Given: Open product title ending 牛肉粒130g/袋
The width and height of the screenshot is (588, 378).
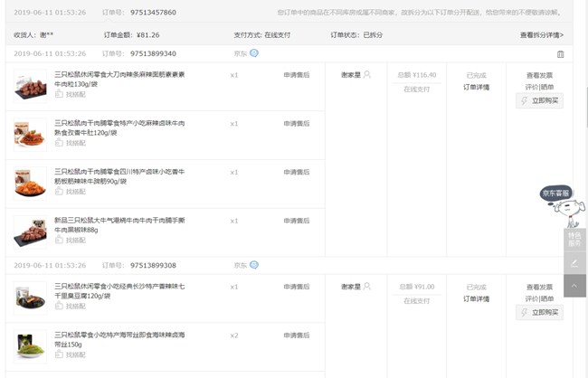Looking at the screenshot, I should [x=119, y=79].
